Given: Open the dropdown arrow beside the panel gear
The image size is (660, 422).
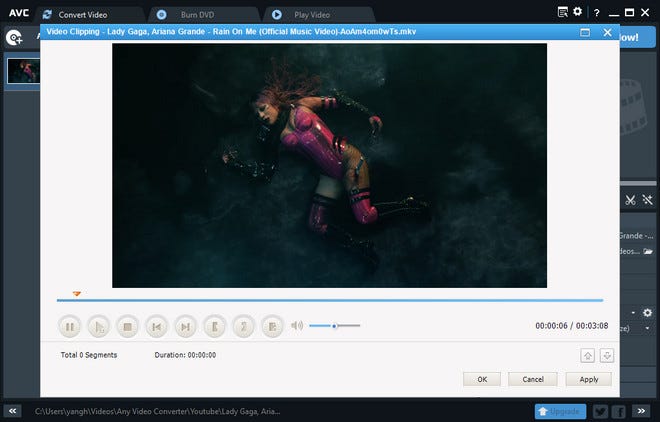Looking at the screenshot, I should [633, 313].
